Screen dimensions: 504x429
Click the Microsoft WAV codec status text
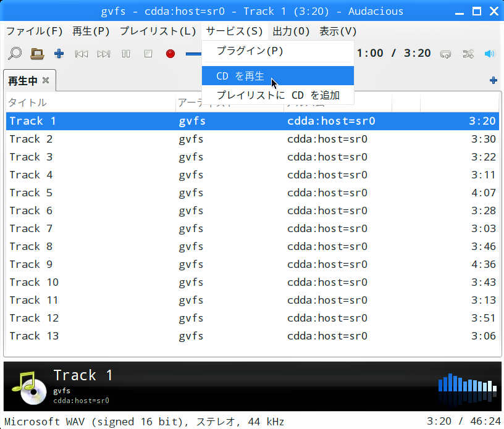[144, 422]
